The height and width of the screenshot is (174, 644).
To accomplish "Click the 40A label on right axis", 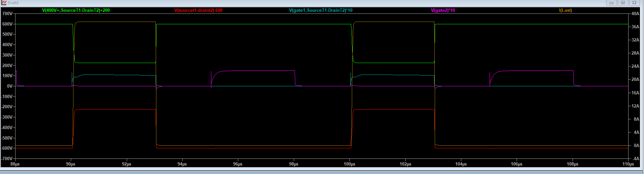I will pyautogui.click(x=635, y=14).
